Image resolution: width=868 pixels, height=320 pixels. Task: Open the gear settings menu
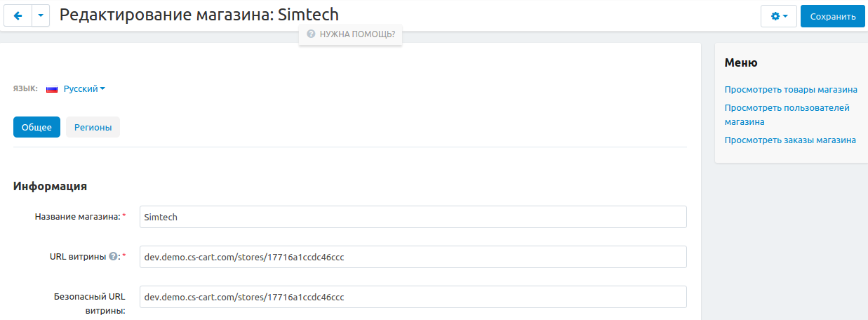pos(778,16)
